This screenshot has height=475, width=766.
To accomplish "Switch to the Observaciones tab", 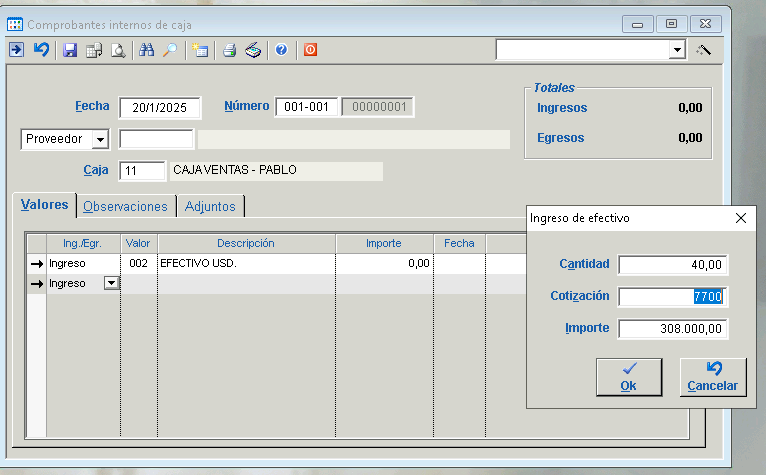I will tap(125, 207).
